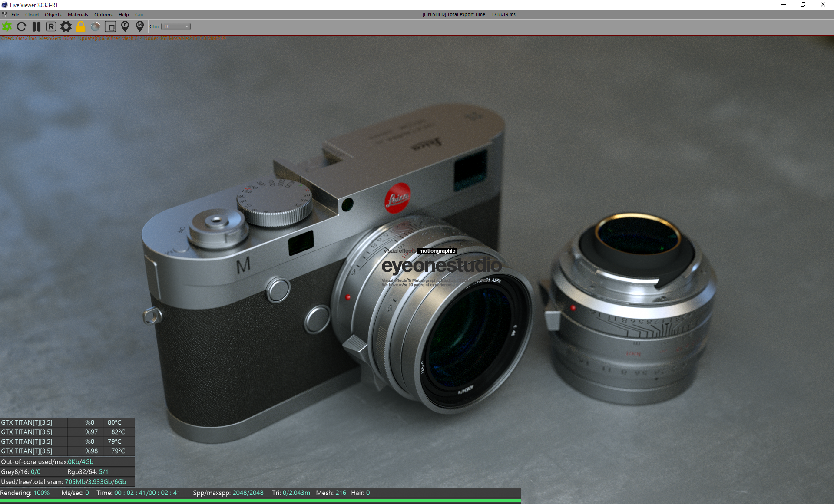Toggle clay mode sphere icon
The width and height of the screenshot is (834, 504).
95,26
